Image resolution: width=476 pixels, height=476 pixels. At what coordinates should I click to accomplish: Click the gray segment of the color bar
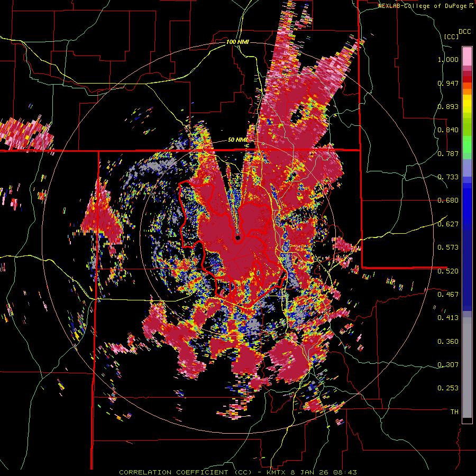point(467,368)
